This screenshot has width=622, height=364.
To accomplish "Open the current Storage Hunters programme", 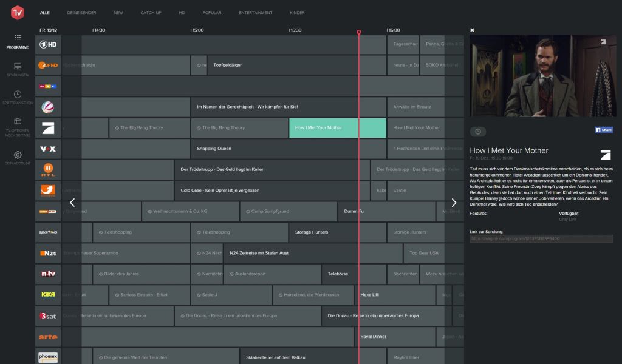I will tap(338, 232).
